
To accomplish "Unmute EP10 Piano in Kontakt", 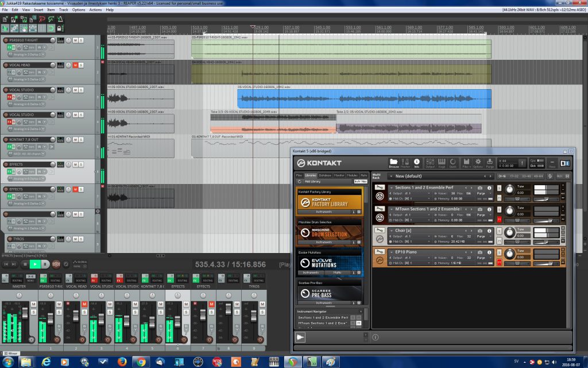I will [x=499, y=262].
